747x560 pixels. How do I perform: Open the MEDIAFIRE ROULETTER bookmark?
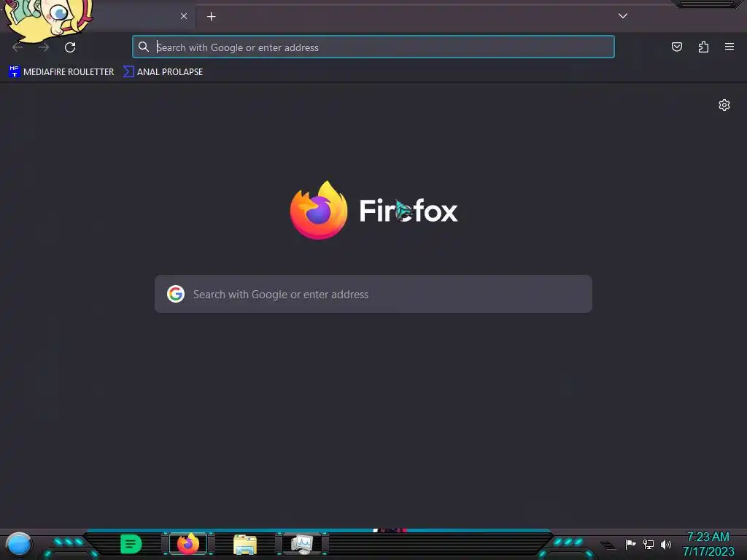point(61,72)
